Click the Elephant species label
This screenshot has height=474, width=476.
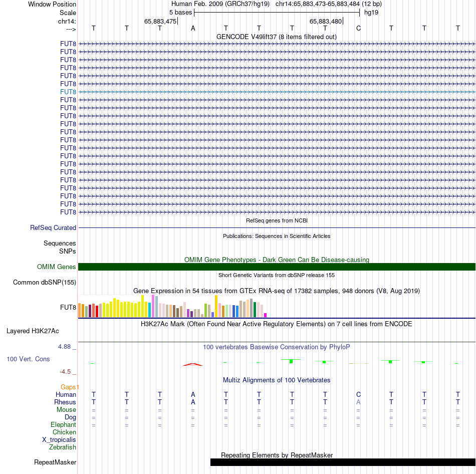64,424
